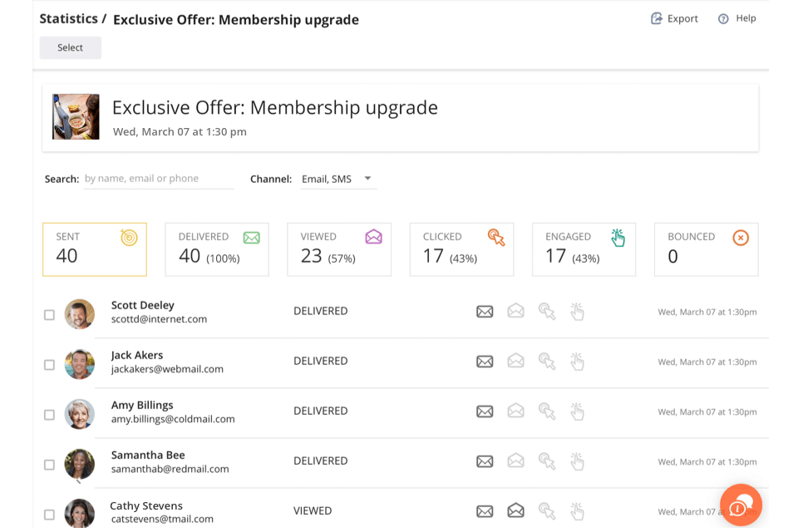Click the Samantha Bee name
Screen dimensions: 798x532
tap(148, 456)
